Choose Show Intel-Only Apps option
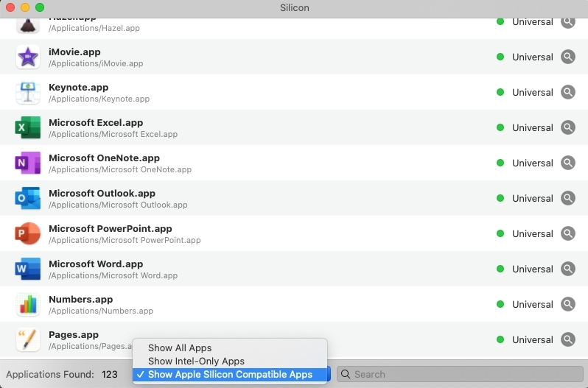This screenshot has height=388, width=588. 196,361
